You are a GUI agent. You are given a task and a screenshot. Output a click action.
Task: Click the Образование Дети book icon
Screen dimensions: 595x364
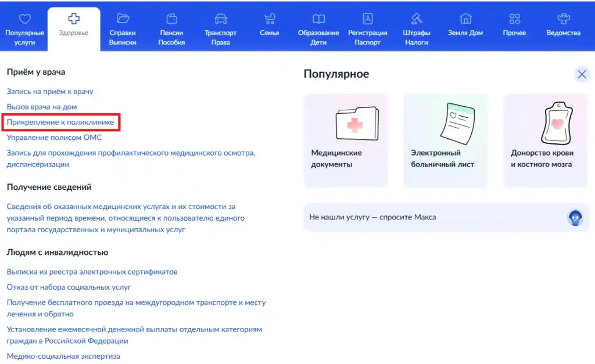point(318,18)
